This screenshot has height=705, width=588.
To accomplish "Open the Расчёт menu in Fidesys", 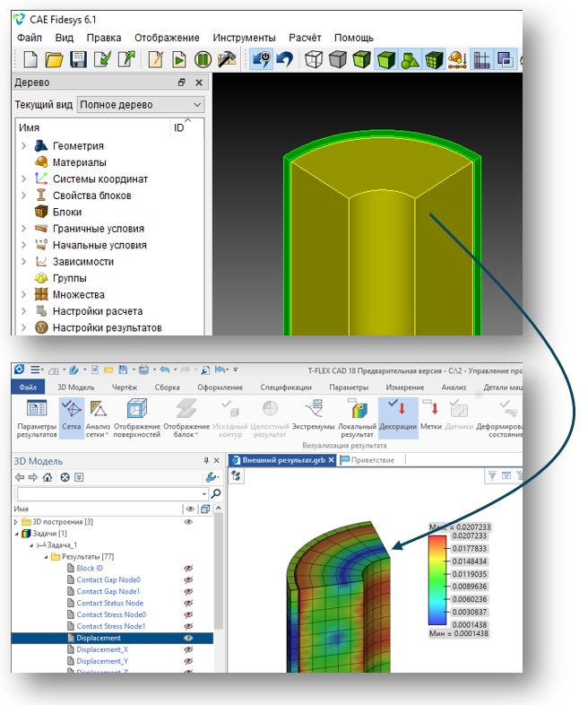I will pyautogui.click(x=305, y=38).
